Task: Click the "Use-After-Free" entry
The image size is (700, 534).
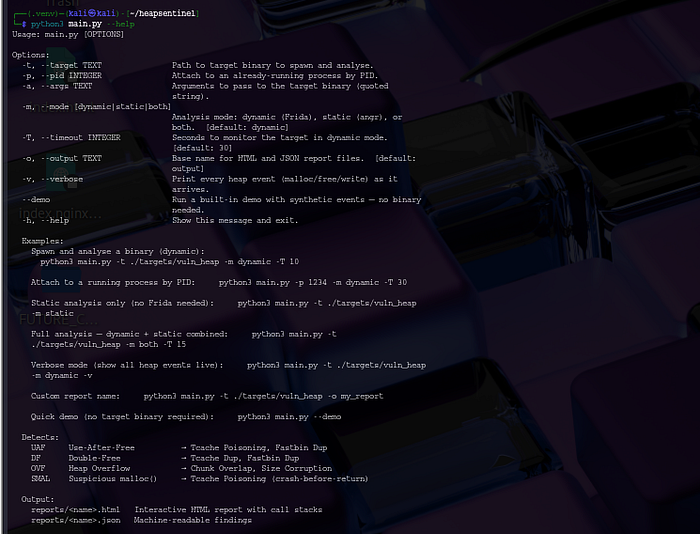Action: pos(101,447)
